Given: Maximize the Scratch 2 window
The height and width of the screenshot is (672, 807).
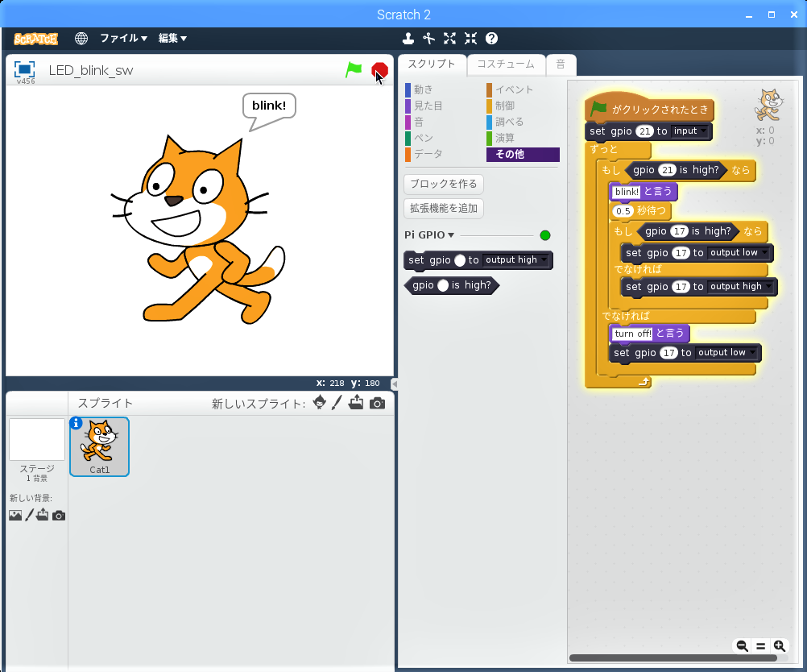Looking at the screenshot, I should [x=772, y=15].
